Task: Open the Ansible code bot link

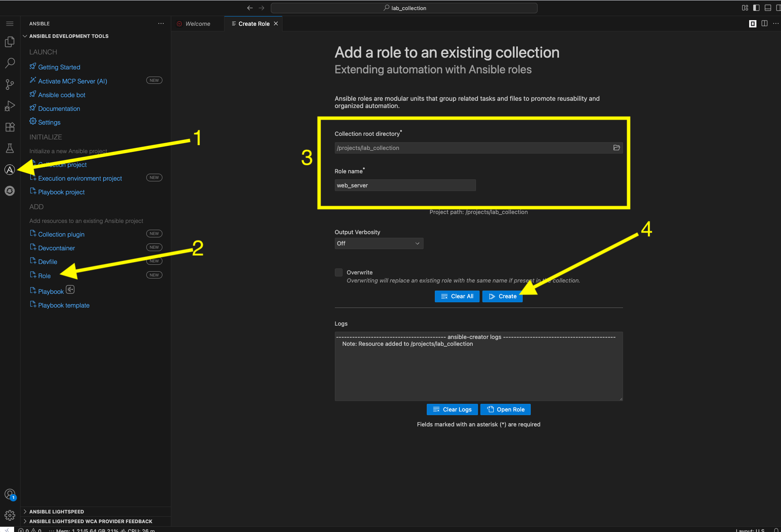Action: [61, 95]
